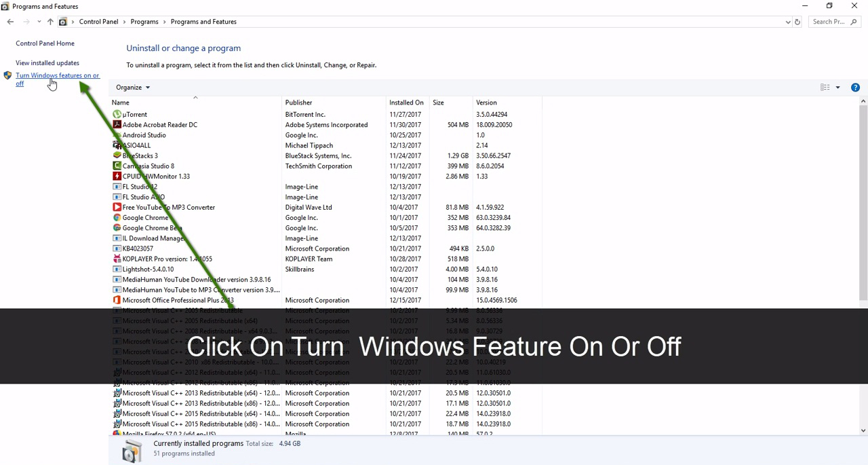868x465 pixels.
Task: Click the µTorrent program icon
Action: pos(117,115)
